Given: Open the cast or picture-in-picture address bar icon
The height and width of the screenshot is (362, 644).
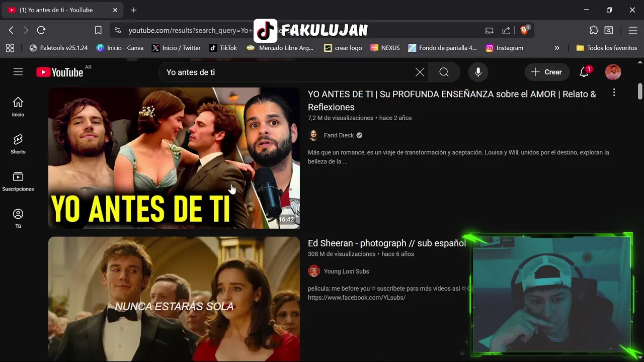Looking at the screenshot, I should point(489,30).
